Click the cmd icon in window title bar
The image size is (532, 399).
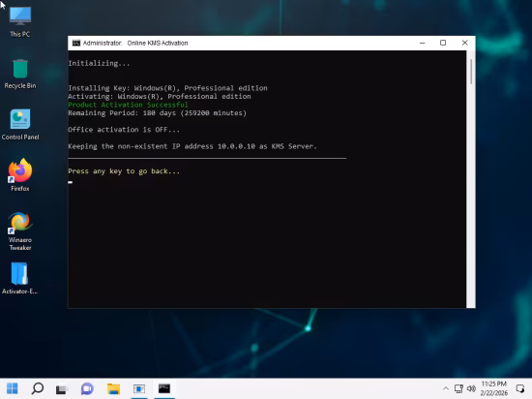coord(76,44)
